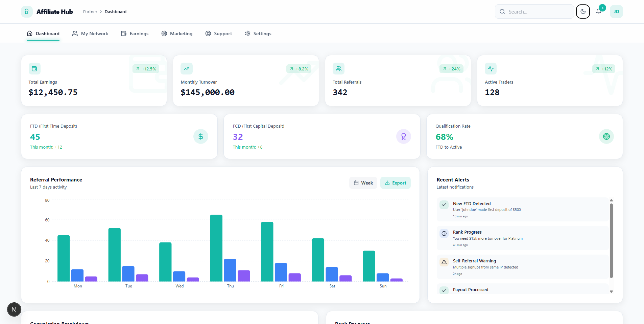Viewport: 644px width, 324px height.
Task: Open the Week period selector
Action: point(363,183)
